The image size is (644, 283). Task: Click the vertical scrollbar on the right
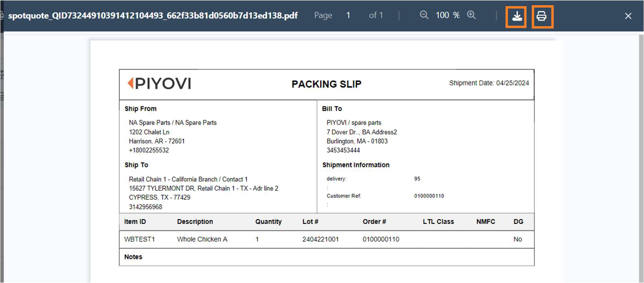click(x=641, y=157)
